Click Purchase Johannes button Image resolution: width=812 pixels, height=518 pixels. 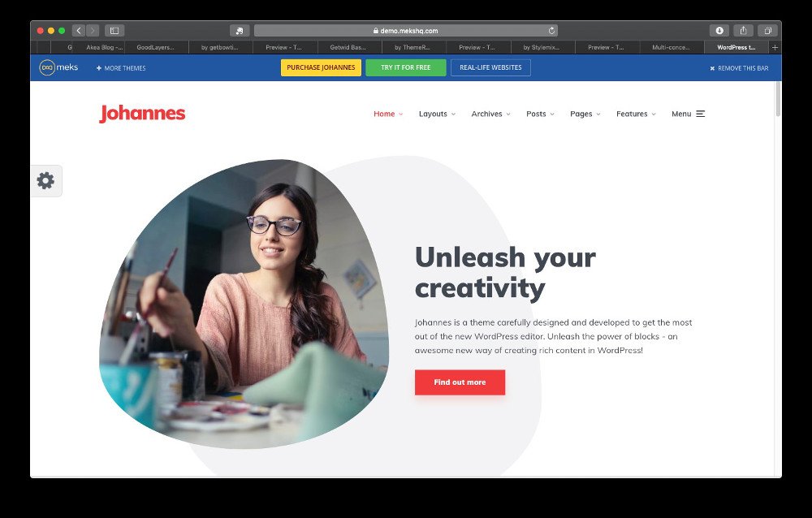coord(321,67)
